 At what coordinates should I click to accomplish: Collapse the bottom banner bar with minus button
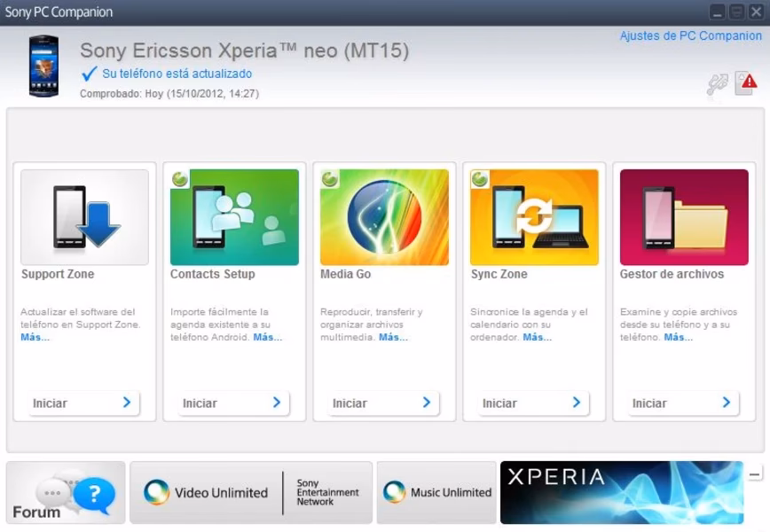click(755, 475)
